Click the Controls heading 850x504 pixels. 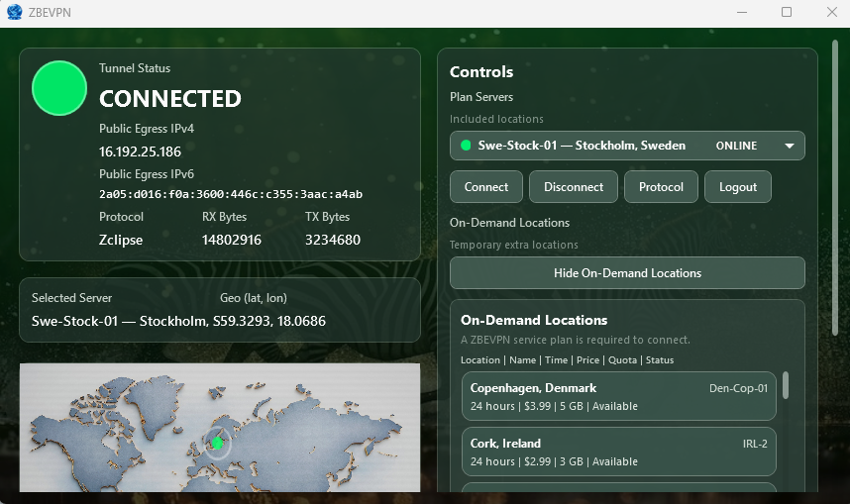point(481,72)
